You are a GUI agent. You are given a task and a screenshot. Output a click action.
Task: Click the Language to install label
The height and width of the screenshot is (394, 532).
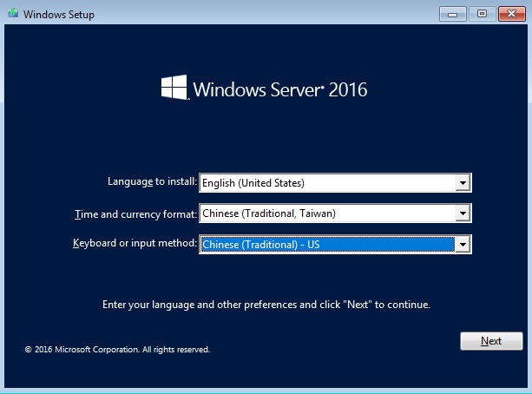click(152, 181)
